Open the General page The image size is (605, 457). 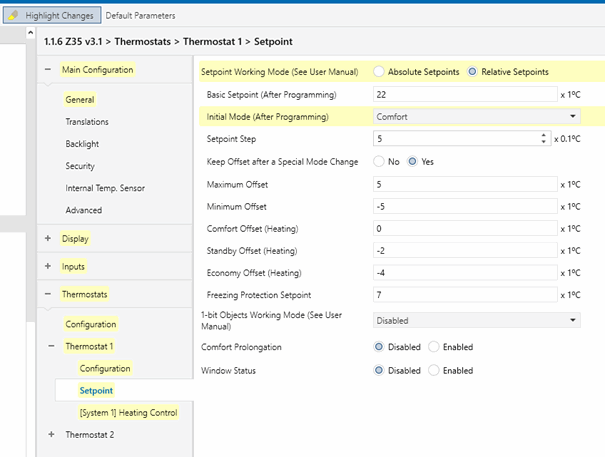[x=80, y=100]
